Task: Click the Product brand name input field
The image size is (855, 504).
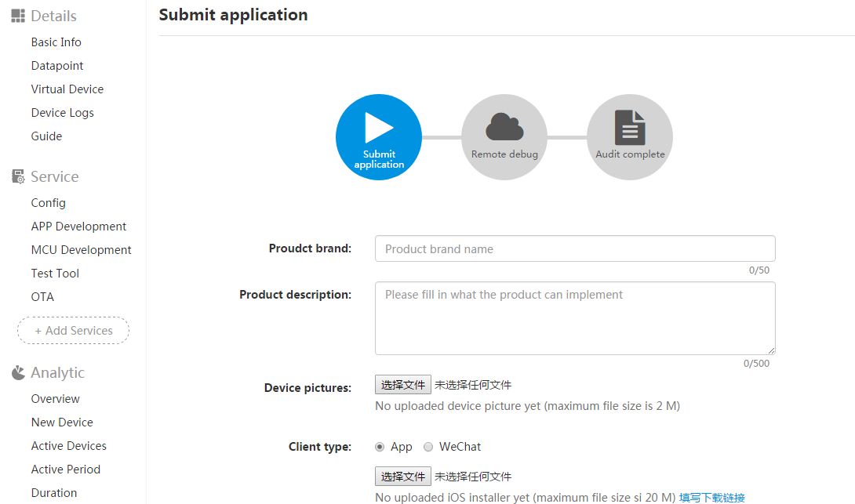Action: (x=575, y=248)
